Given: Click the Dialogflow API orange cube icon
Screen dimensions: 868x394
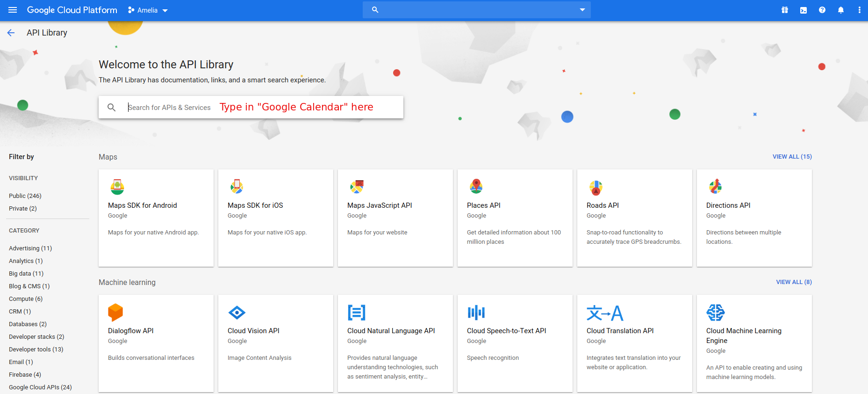Looking at the screenshot, I should 115,312.
